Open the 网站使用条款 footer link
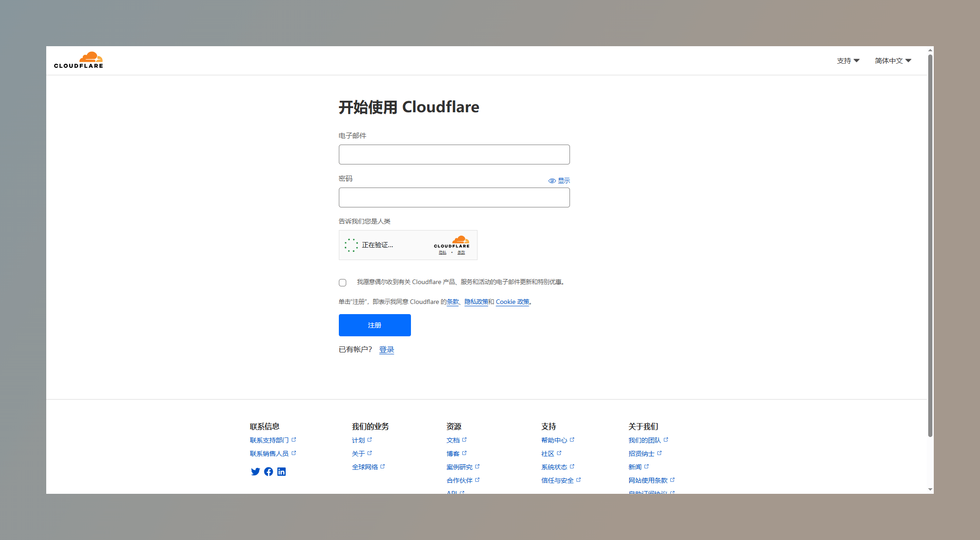This screenshot has width=980, height=540. point(651,480)
